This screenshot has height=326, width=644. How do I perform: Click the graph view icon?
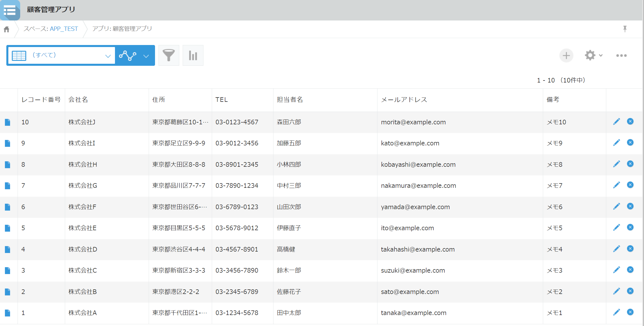[128, 55]
